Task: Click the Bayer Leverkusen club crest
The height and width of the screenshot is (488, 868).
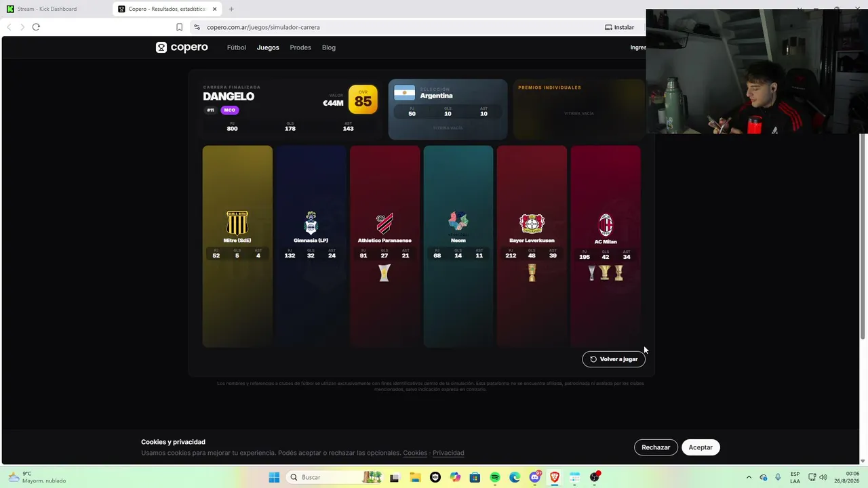Action: (532, 223)
